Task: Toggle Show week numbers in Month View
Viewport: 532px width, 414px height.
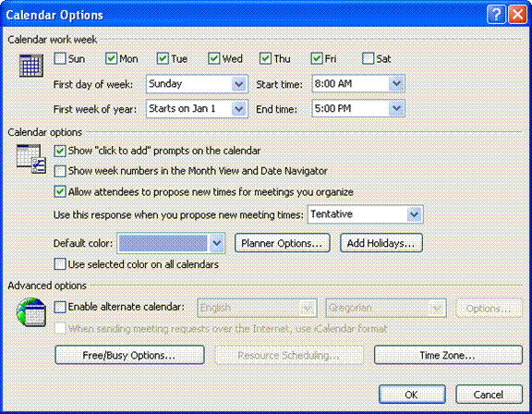Action: (x=60, y=171)
